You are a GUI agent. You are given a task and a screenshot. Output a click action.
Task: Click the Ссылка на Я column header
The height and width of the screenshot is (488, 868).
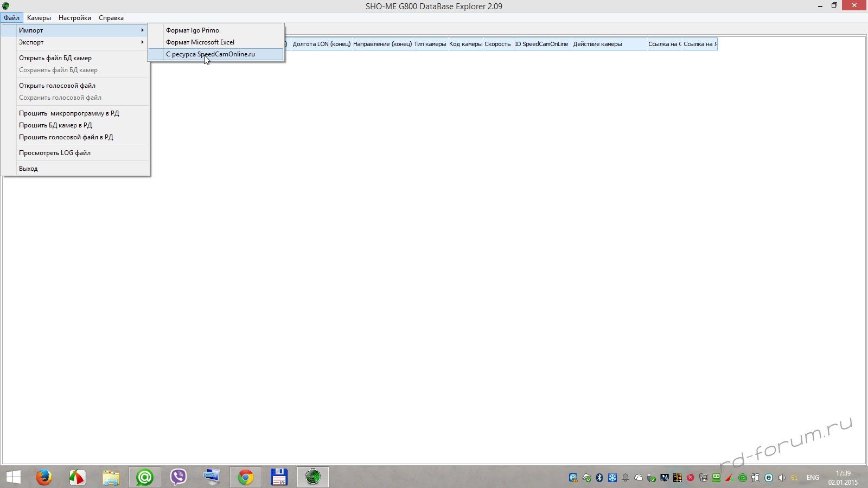pos(700,44)
